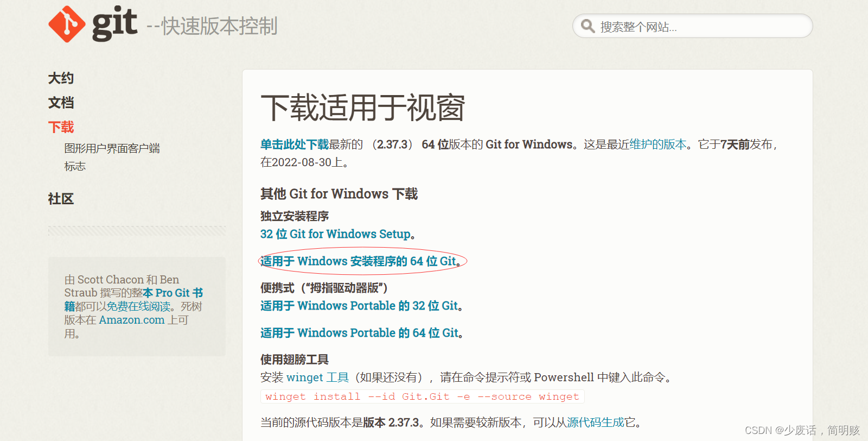
Task: Click the 其他 Git for Windows 下载 heading
Action: [x=339, y=194]
